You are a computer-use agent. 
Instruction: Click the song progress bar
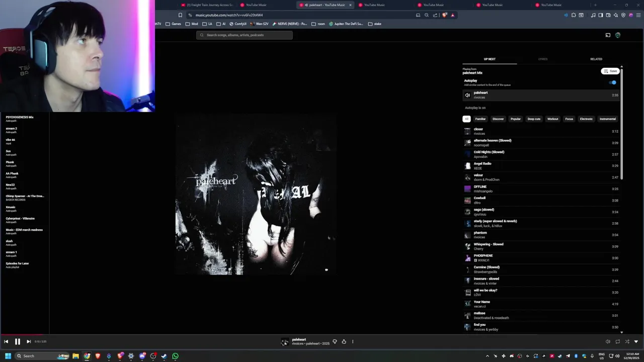(322, 334)
